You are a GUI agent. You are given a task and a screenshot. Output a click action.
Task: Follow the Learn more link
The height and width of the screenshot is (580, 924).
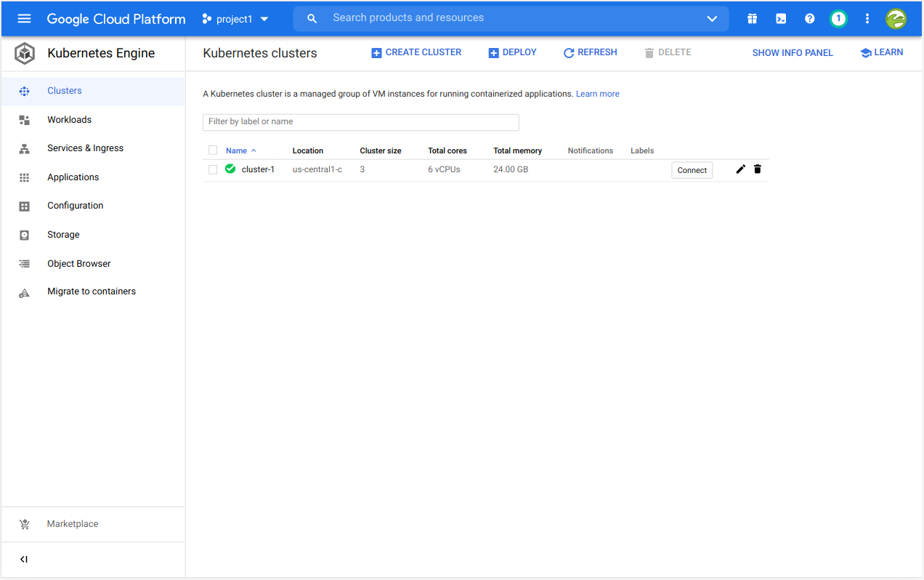(x=597, y=94)
